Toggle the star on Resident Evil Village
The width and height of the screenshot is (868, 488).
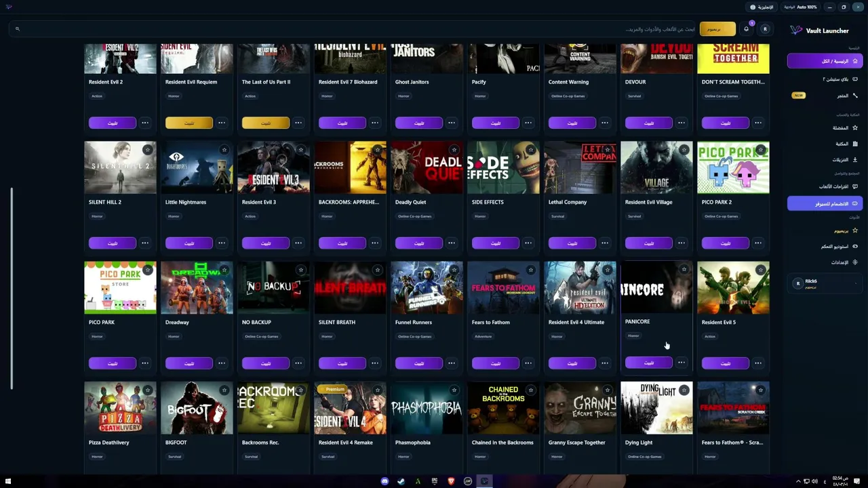click(x=684, y=150)
